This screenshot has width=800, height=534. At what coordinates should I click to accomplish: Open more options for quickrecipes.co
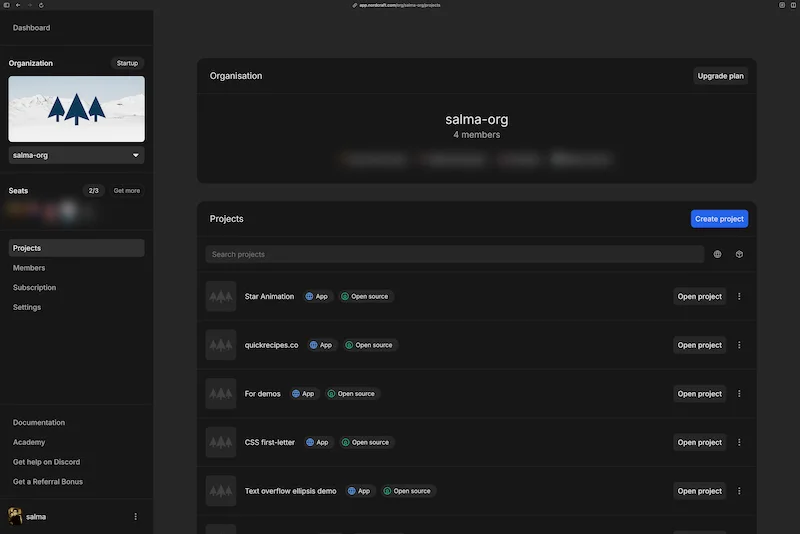739,345
